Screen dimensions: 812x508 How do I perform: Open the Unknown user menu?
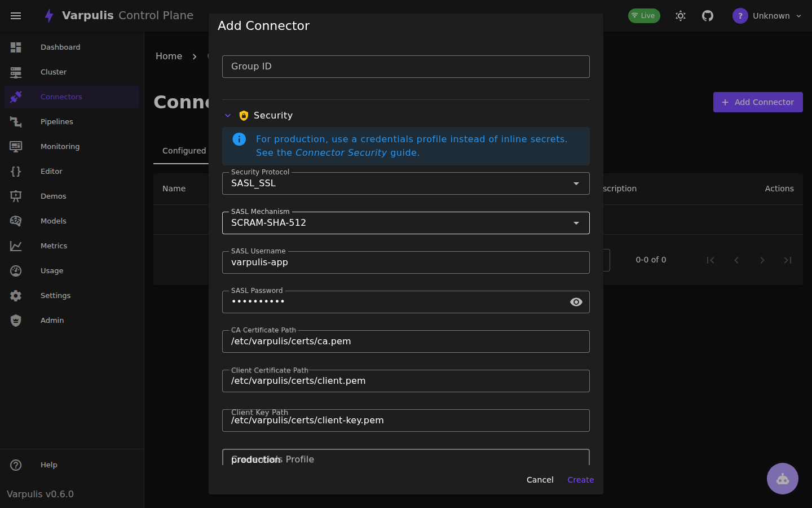(768, 15)
